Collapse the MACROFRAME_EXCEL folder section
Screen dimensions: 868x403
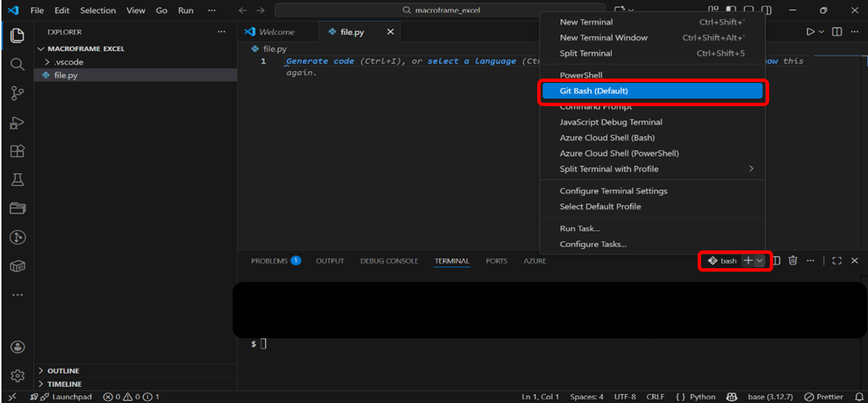coord(136,48)
